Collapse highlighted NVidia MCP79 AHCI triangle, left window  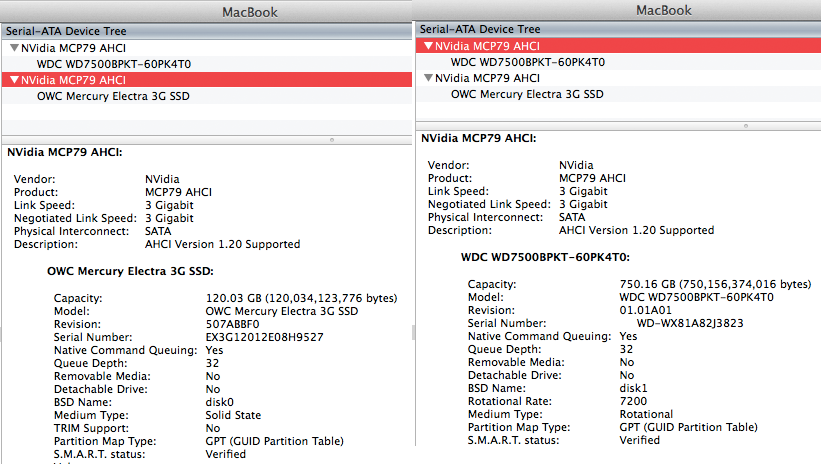pyautogui.click(x=15, y=80)
